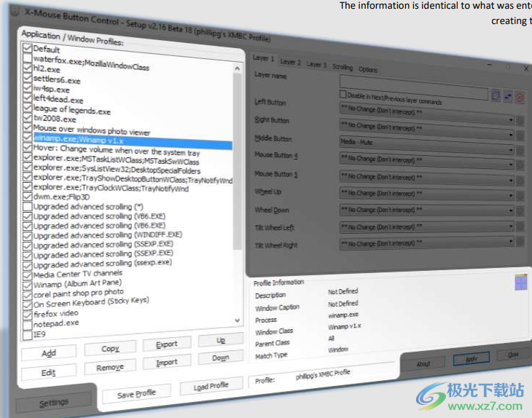Click the X-Mouse Button Control title bar icon
This screenshot has width=532, height=418.
(x=15, y=10)
